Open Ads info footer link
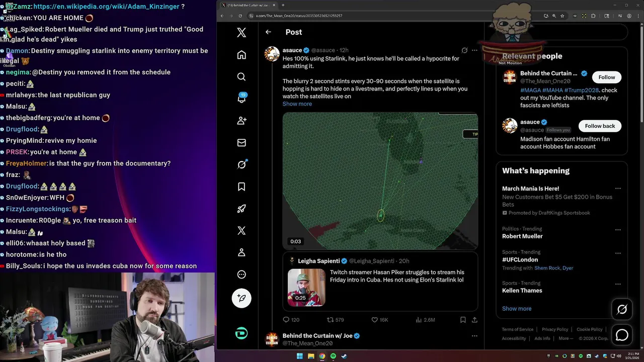Screen dimensions: 644x362 542,338
